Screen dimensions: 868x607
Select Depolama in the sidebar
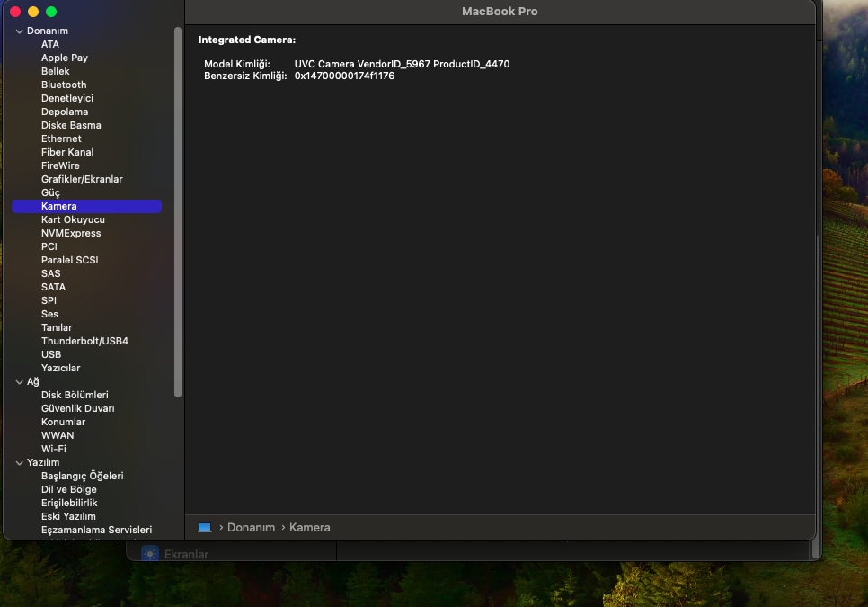pos(65,112)
